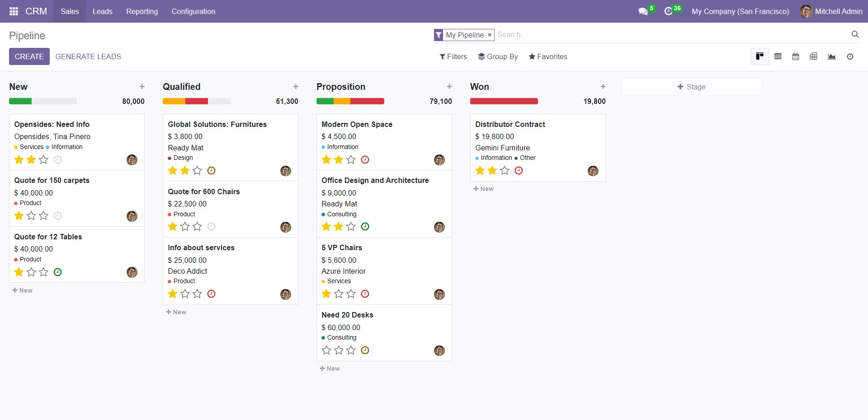Click salesperson avatar on Opensides: Need Info
Viewport: 868px width, 420px height.
132,160
